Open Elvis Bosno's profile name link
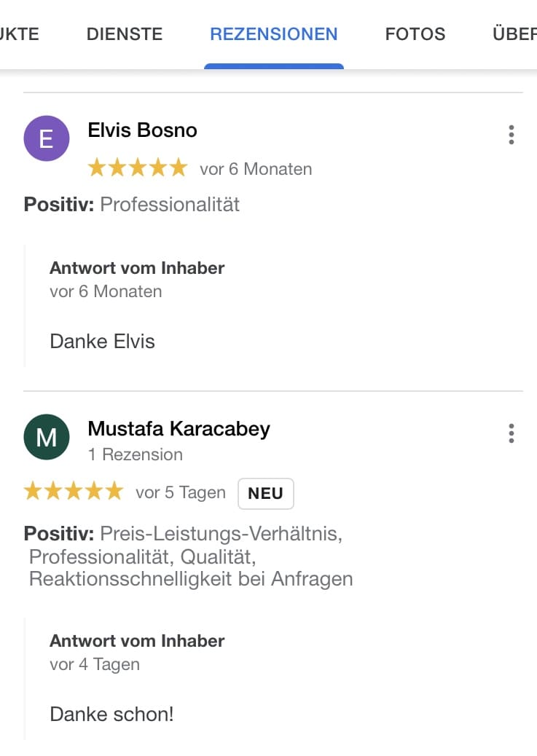Screen dimensions: 537x756 pyautogui.click(x=143, y=130)
